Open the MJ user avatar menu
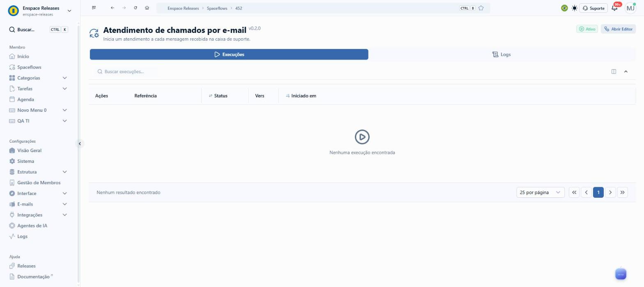This screenshot has height=287, width=644. coord(630,8)
